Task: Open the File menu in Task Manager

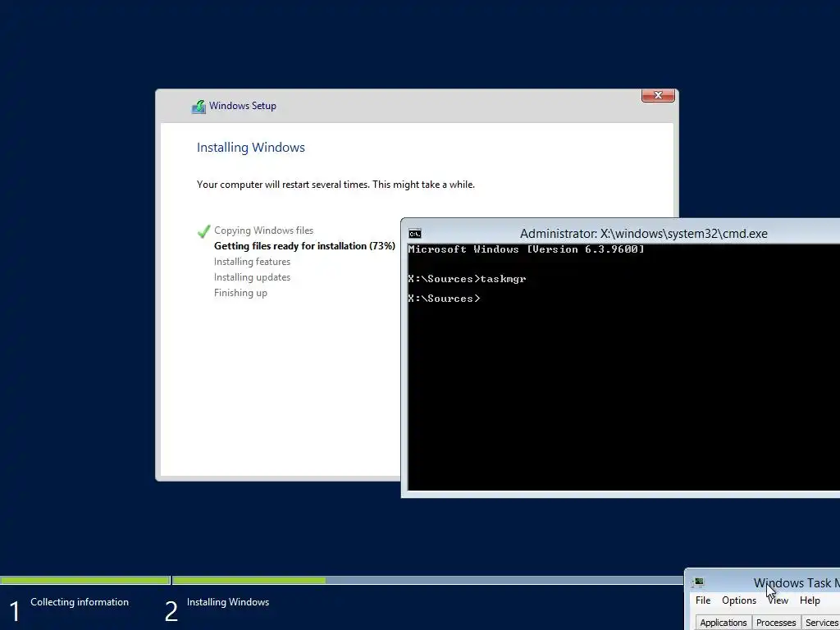Action: 703,600
